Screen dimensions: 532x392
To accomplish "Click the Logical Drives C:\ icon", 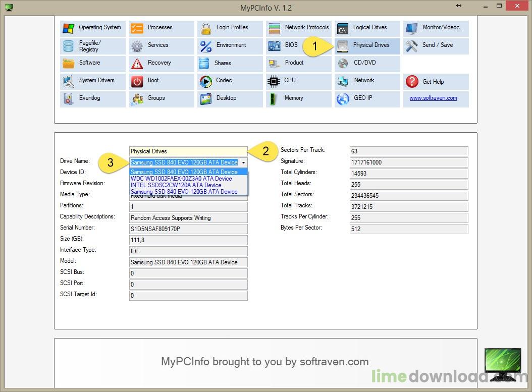I will click(x=343, y=29).
